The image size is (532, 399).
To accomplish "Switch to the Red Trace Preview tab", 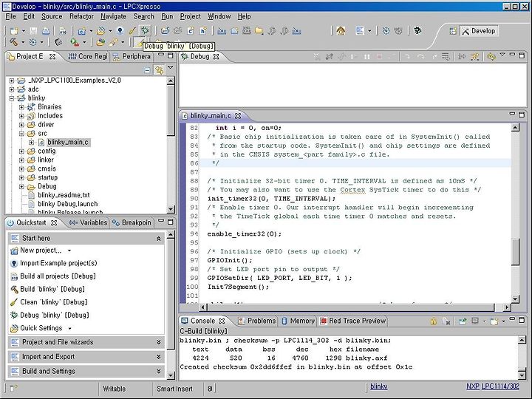I will (x=353, y=321).
